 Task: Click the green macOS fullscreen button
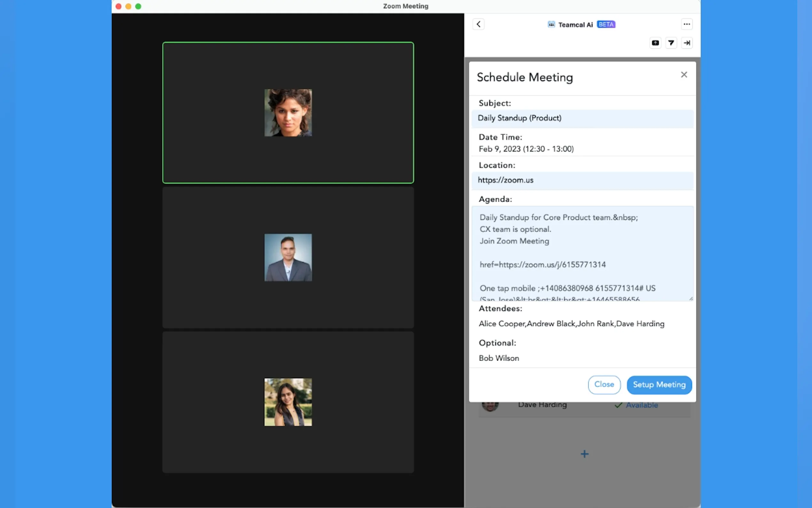pos(138,6)
